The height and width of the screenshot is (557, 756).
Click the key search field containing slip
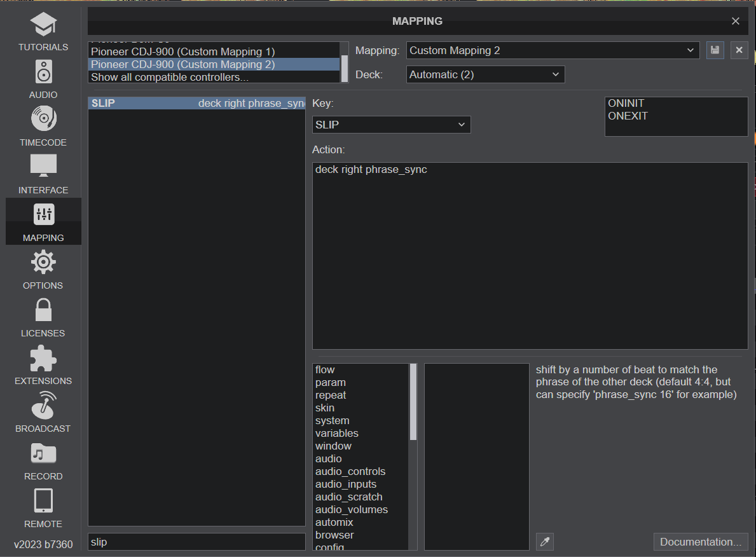(x=196, y=542)
